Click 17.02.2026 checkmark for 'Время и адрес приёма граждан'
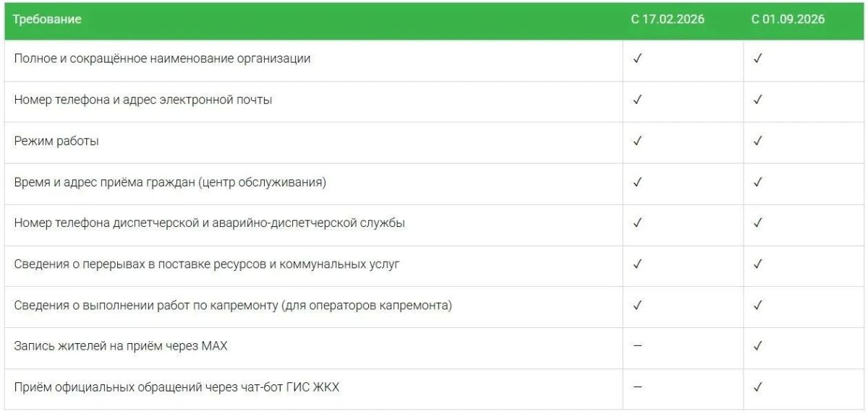Image resolution: width=868 pixels, height=414 pixels. tap(637, 182)
